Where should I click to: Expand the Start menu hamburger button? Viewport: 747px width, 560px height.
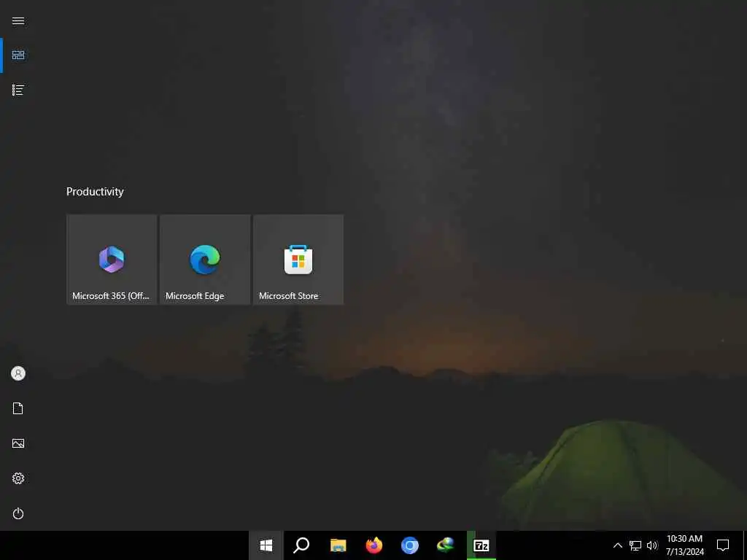tap(18, 21)
